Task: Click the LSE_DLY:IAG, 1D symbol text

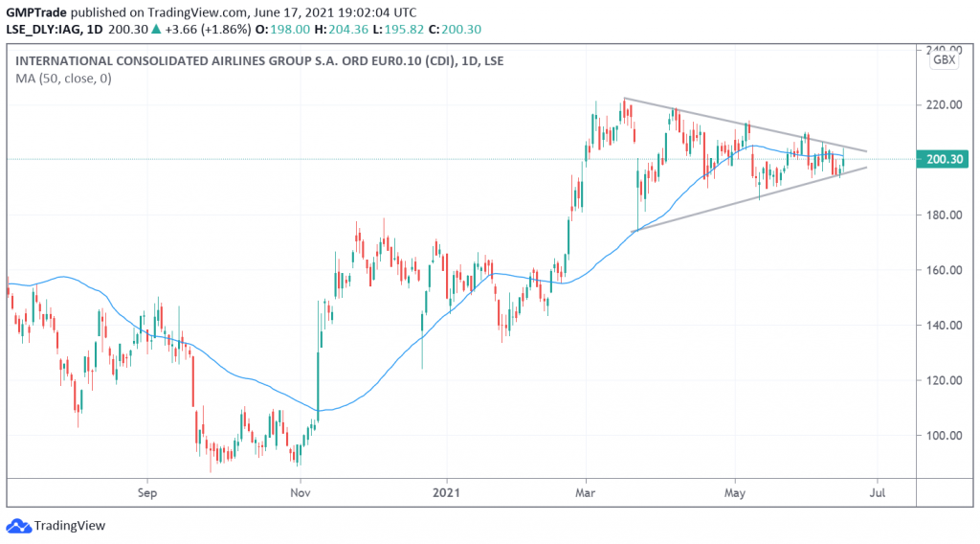Action: 55,30
